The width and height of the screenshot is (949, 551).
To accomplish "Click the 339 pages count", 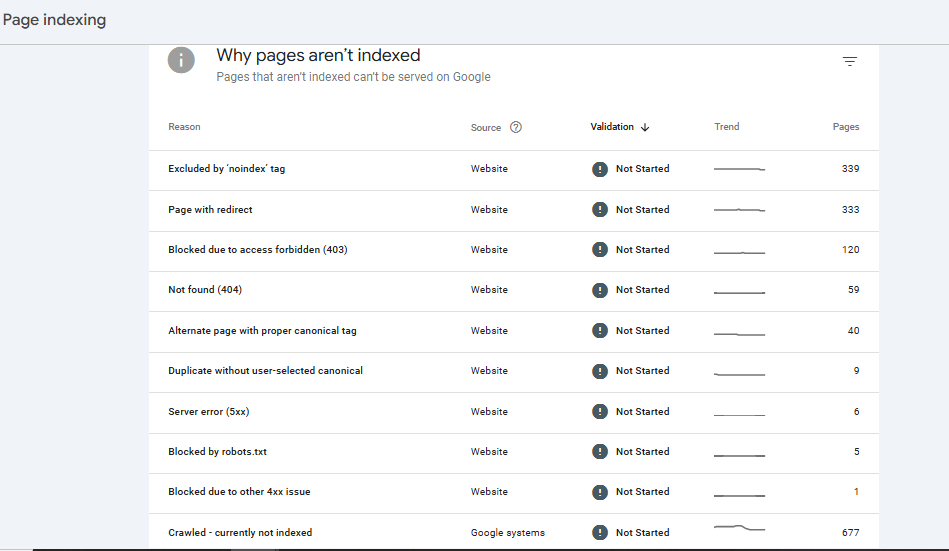I will point(850,169).
